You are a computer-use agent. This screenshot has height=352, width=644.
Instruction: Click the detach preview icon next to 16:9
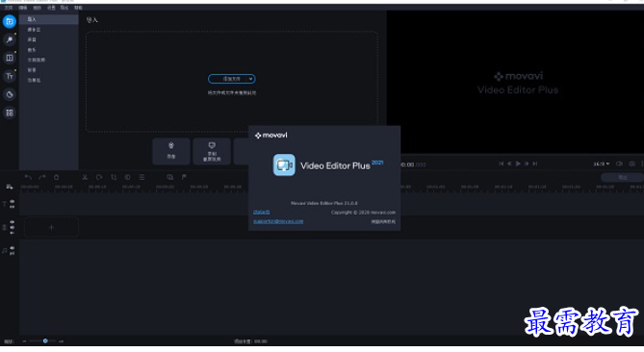pyautogui.click(x=620, y=163)
